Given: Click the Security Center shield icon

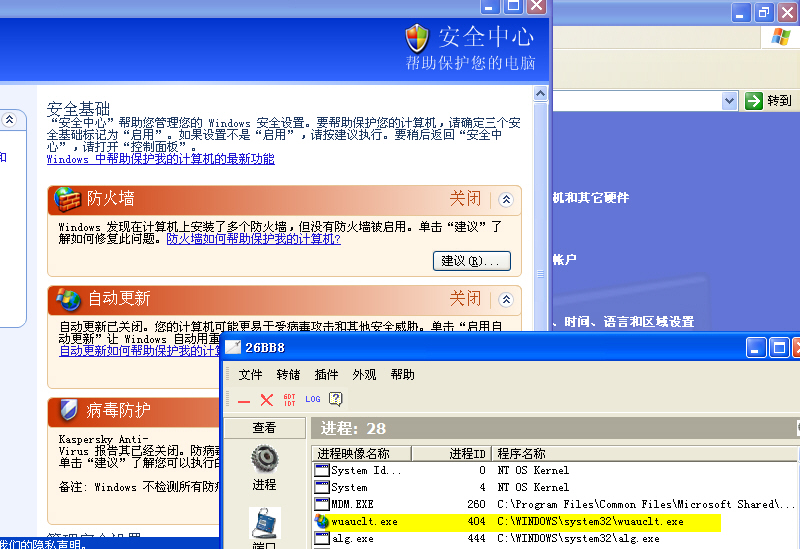Looking at the screenshot, I should click(x=417, y=38).
